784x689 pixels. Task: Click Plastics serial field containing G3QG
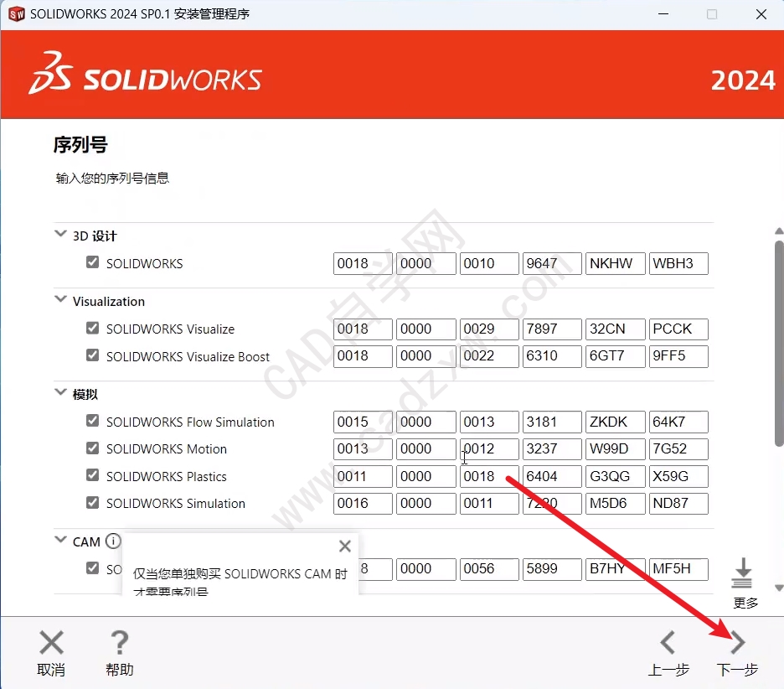pos(616,476)
